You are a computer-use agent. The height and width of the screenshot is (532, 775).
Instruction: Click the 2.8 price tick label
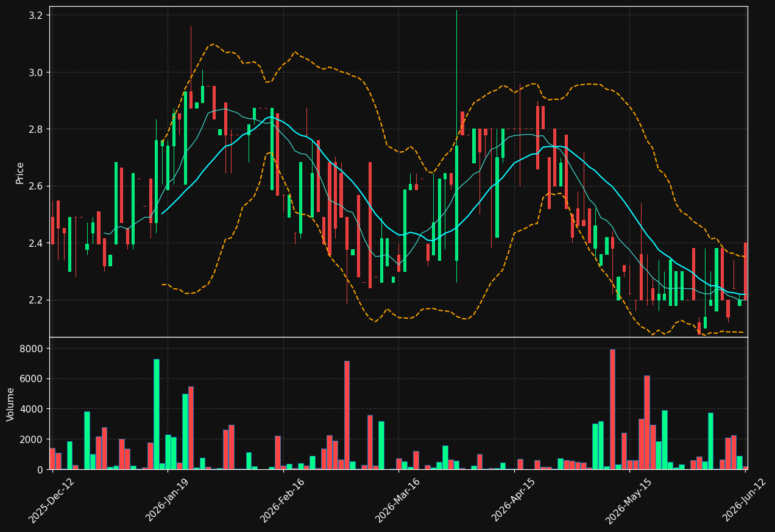pyautogui.click(x=37, y=129)
